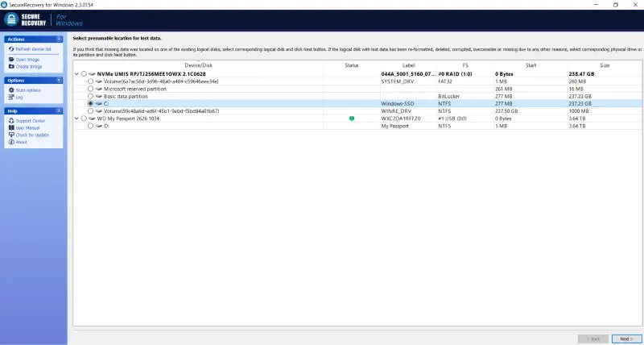Click the Refresh device list icon
This screenshot has height=345, width=644.
pyautogui.click(x=11, y=49)
